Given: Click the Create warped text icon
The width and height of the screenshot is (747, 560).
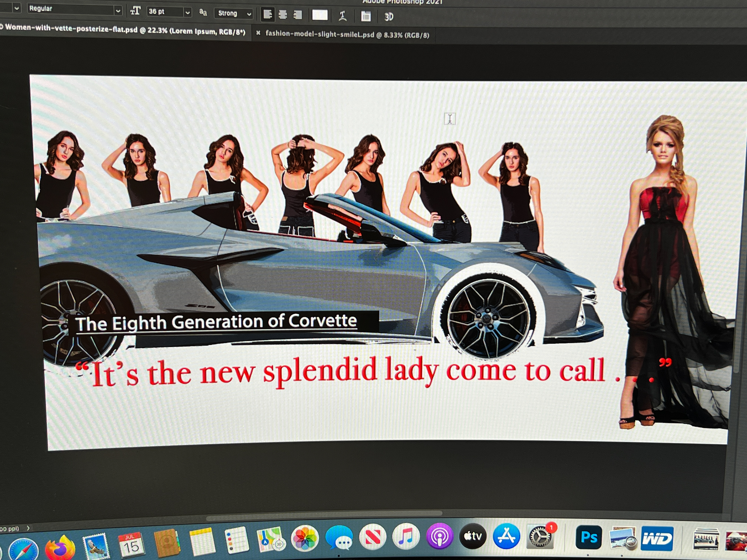Looking at the screenshot, I should coord(342,16).
